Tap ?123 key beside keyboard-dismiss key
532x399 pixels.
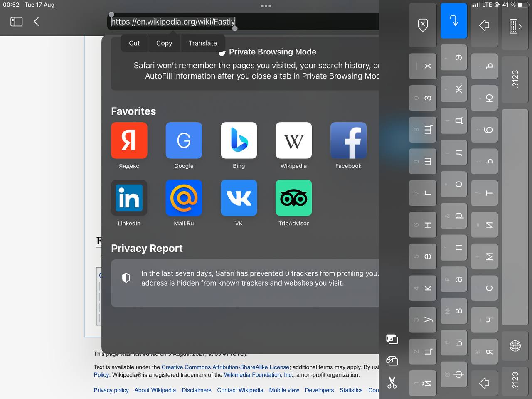(x=515, y=79)
